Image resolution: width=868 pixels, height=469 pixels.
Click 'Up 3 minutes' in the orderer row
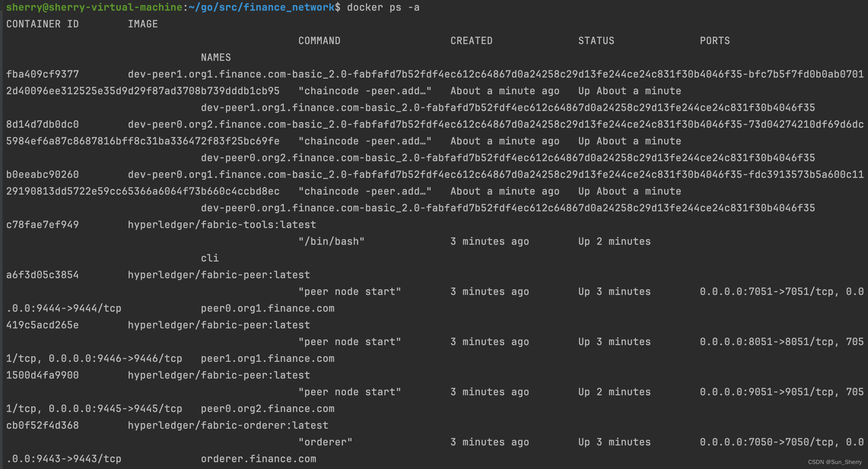click(x=615, y=442)
